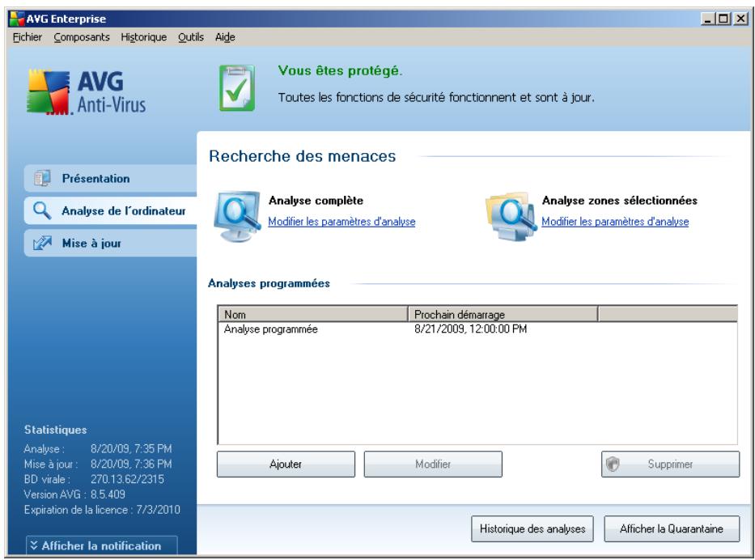This screenshot has width=755, height=560.
Task: Open Modifier les paramètres link under Analyse complète
Action: 341,222
